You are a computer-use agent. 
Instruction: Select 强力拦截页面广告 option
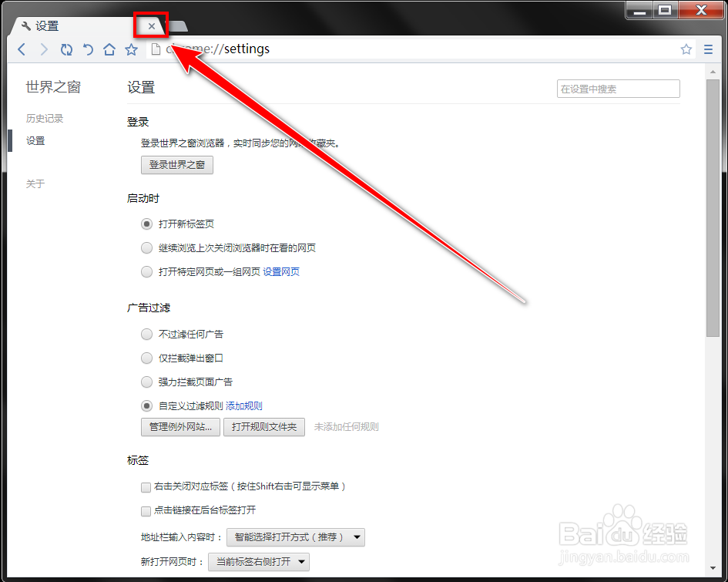[x=146, y=382]
